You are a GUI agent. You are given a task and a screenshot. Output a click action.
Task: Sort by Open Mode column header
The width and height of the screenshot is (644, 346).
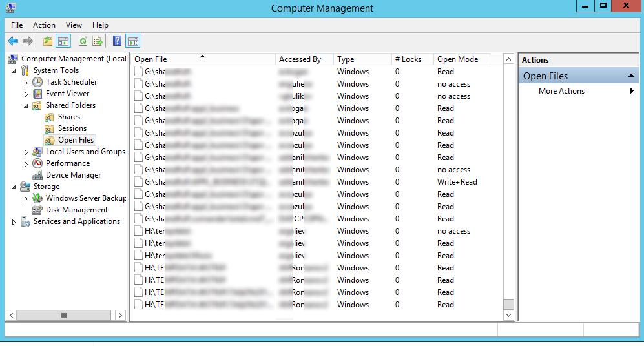(462, 59)
